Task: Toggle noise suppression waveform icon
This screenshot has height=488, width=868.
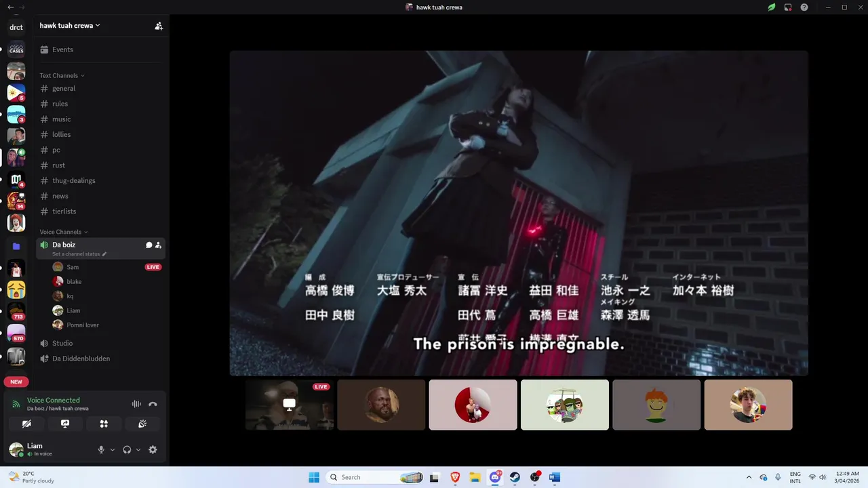Action: [x=136, y=404]
